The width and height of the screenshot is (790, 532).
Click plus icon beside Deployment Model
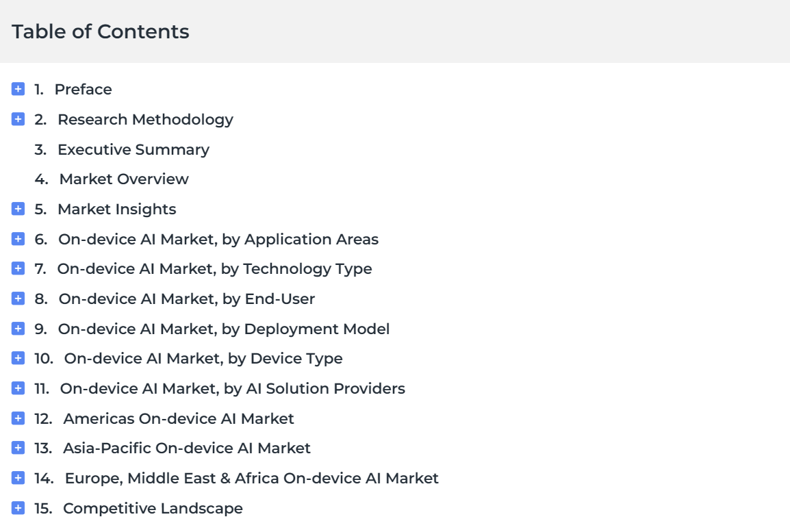[18, 329]
